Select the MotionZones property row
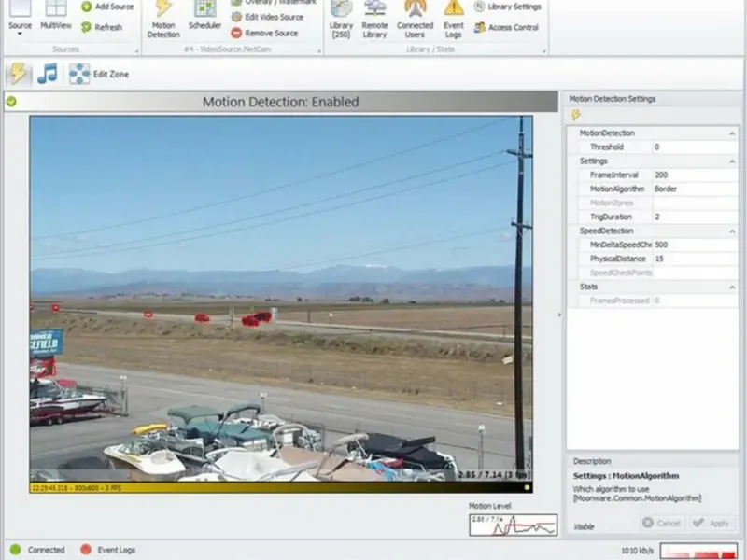 pos(657,203)
